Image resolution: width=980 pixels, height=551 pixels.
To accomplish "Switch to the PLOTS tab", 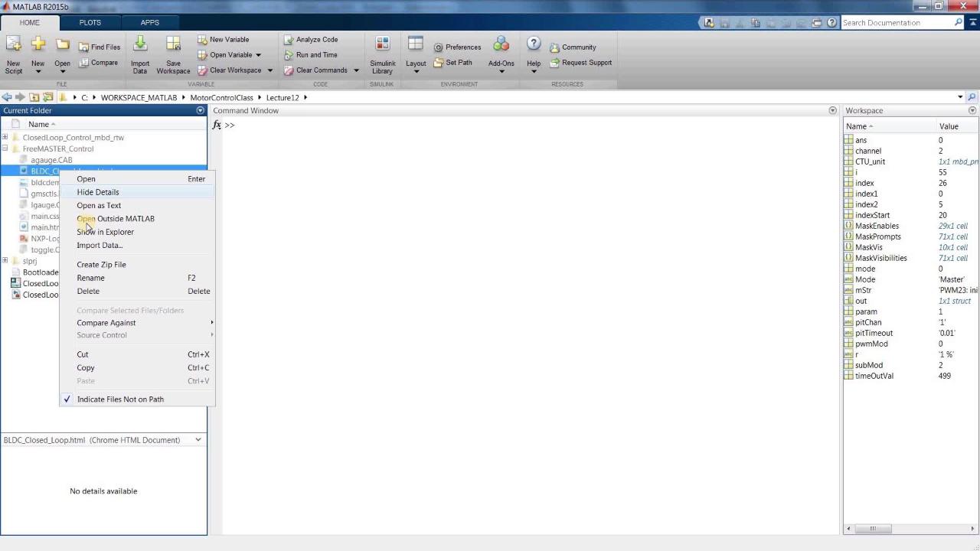I will 90,22.
